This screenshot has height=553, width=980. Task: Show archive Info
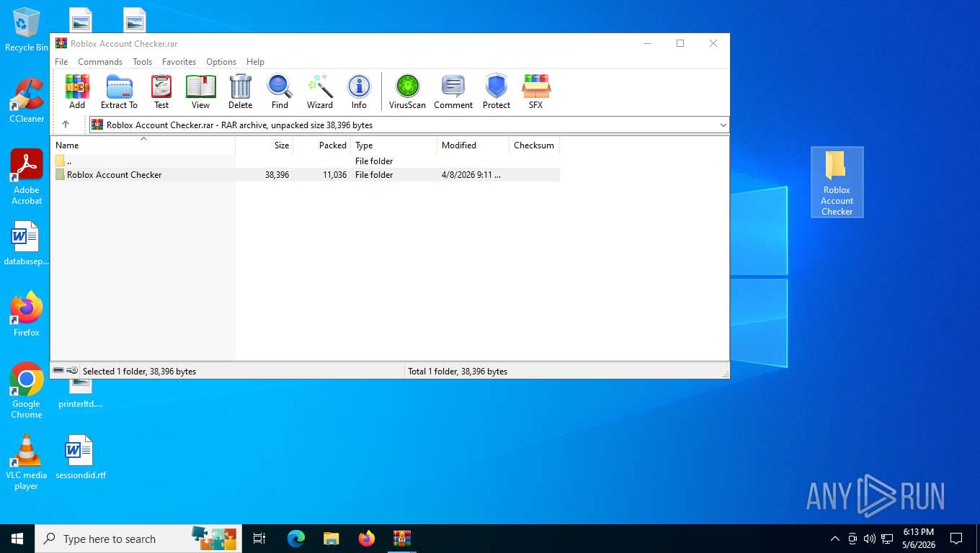(359, 91)
